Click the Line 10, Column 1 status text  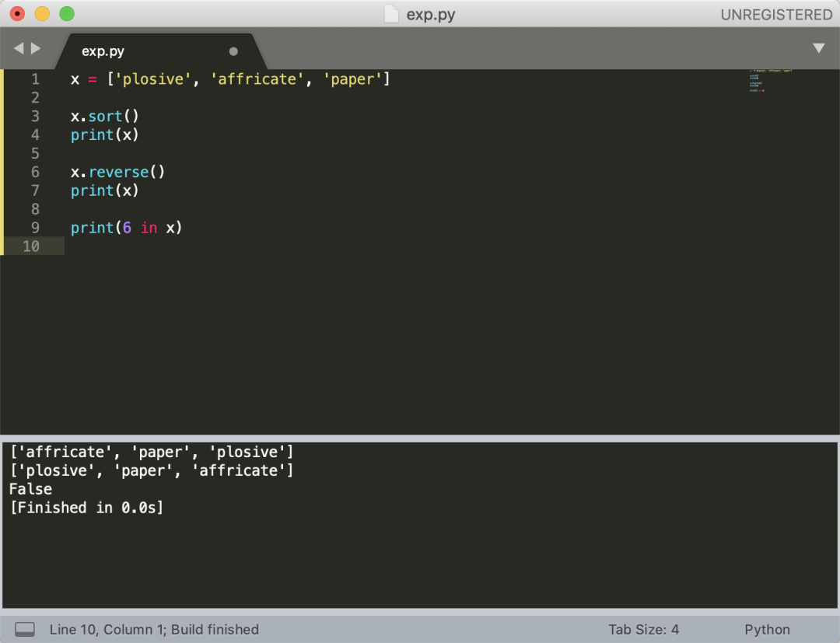[x=154, y=629]
